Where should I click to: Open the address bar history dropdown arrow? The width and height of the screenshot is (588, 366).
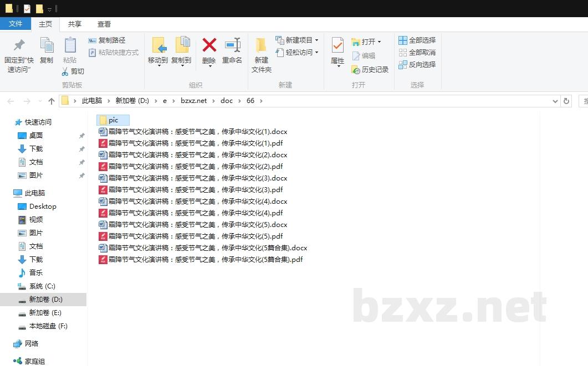[555, 101]
